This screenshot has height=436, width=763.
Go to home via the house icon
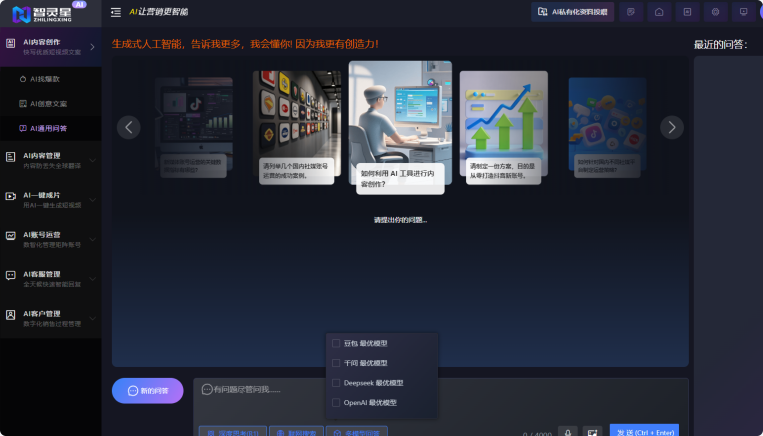point(659,12)
